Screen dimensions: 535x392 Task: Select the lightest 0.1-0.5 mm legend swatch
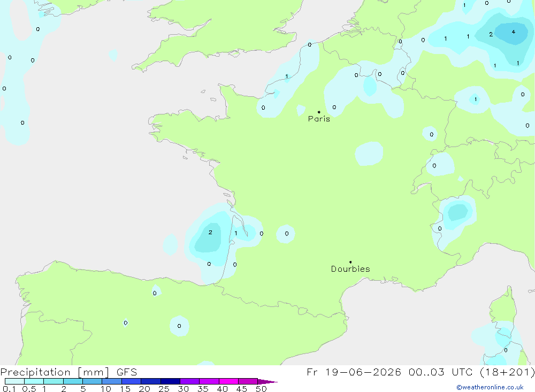point(14,381)
